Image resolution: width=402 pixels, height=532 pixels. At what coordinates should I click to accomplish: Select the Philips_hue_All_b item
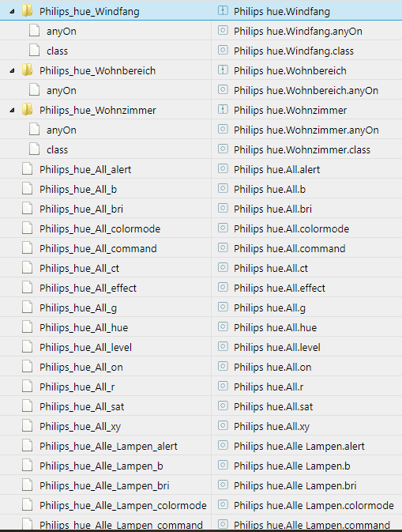[78, 189]
